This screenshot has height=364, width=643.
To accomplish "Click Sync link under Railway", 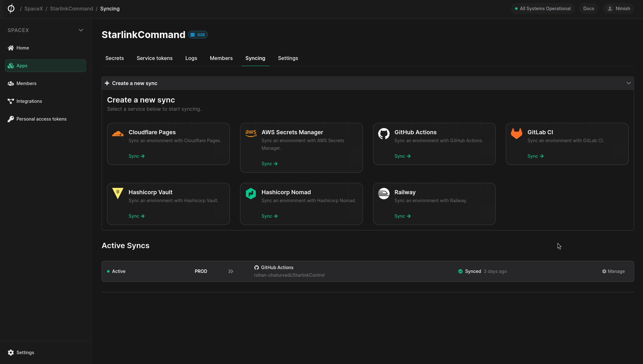I will tap(402, 216).
